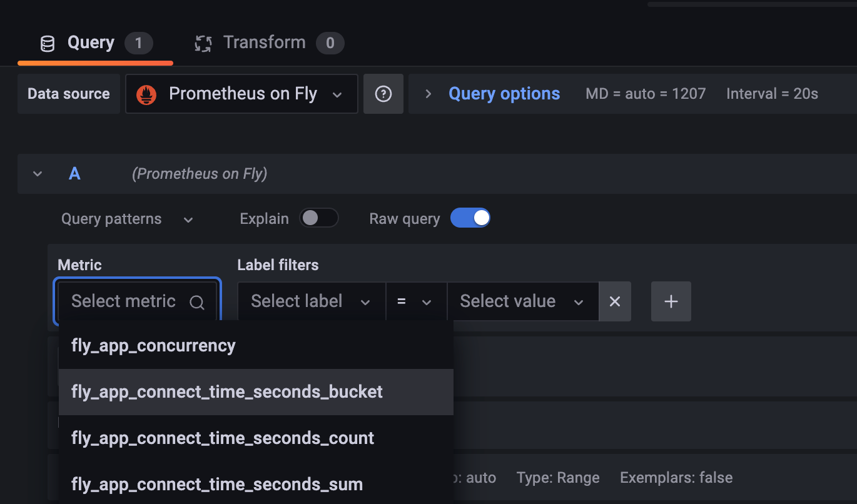
Task: Click the Prometheus flame logo icon
Action: (x=146, y=94)
